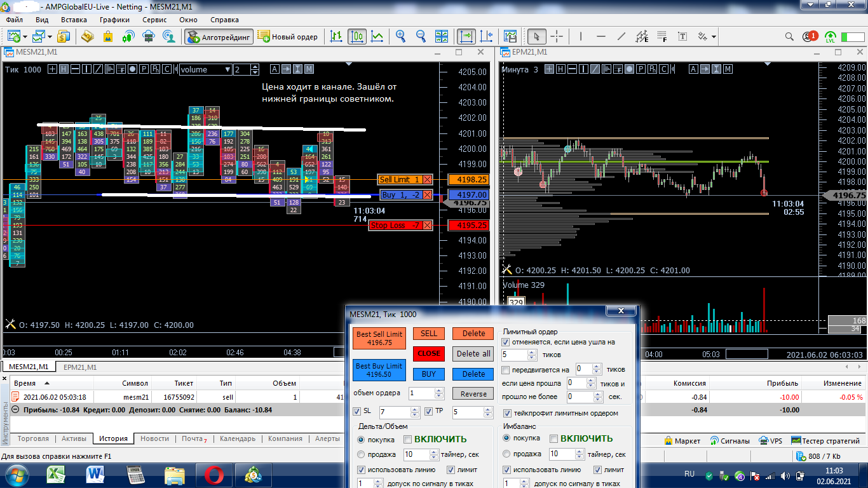Open the Тестер стратегий panel
868x488 pixels.
tap(825, 440)
